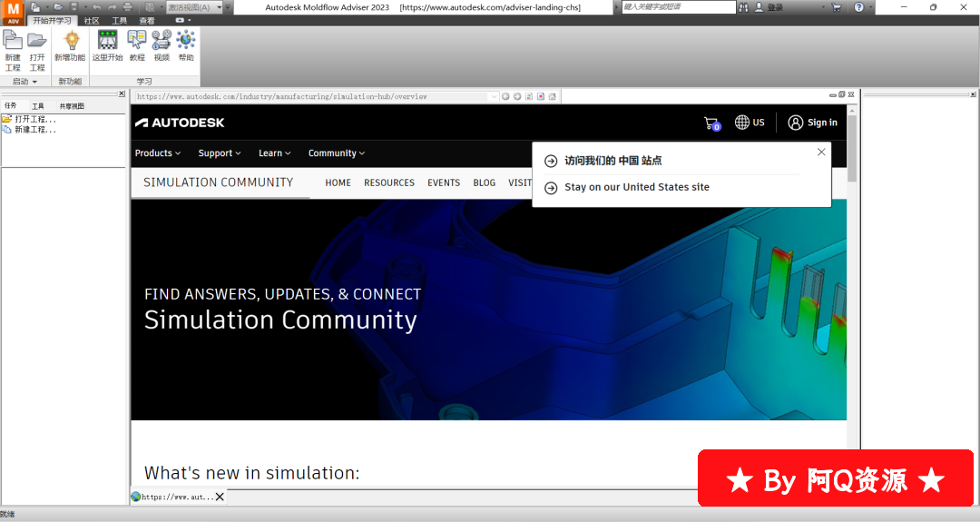Open the BLOG nav link

[485, 182]
